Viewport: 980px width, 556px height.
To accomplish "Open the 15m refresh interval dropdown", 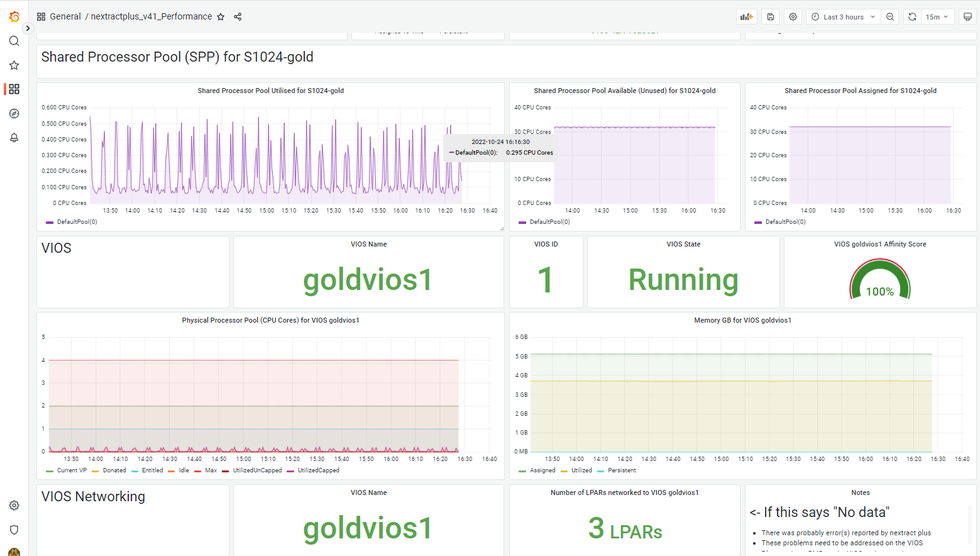I will pos(937,17).
